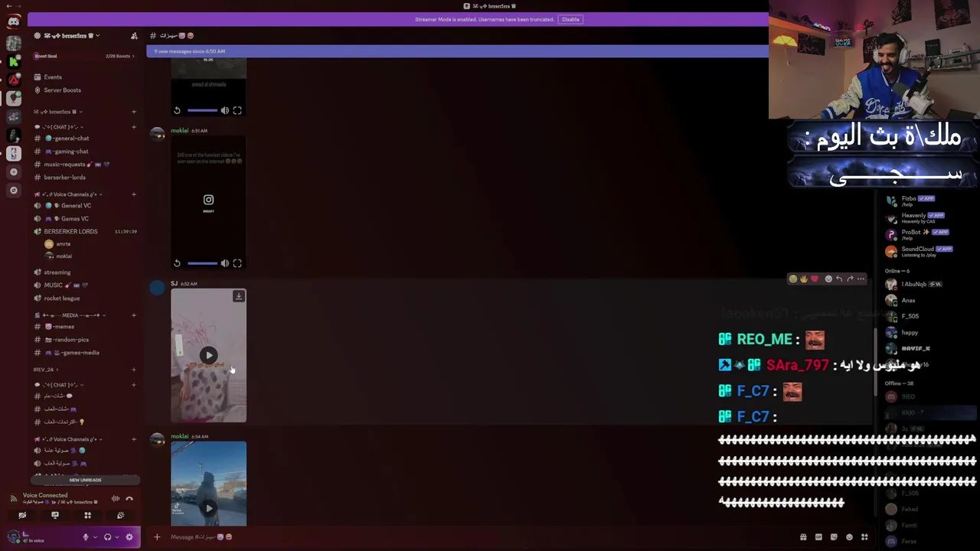Click invite people icon beside server name
The width and height of the screenshot is (980, 551).
pyautogui.click(x=134, y=36)
